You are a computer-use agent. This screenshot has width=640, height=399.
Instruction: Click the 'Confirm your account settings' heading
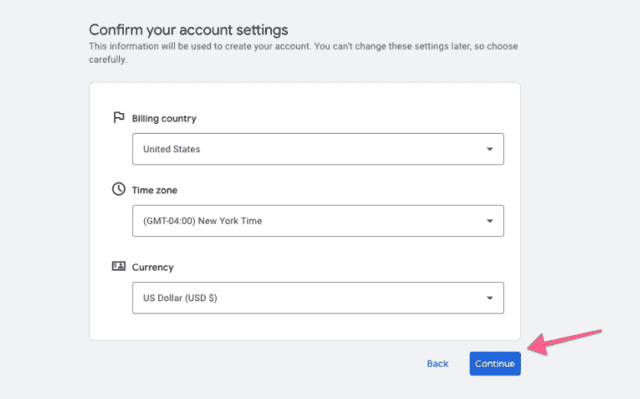click(x=189, y=30)
